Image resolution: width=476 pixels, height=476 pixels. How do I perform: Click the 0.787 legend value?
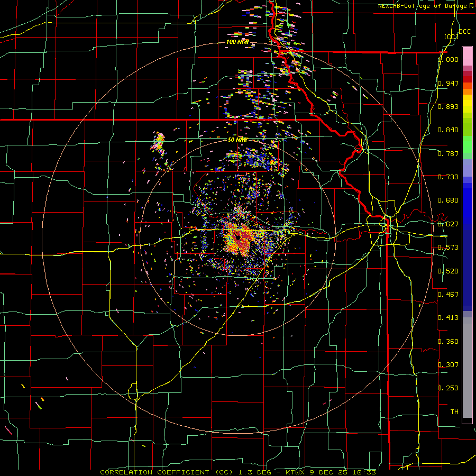tap(448, 153)
